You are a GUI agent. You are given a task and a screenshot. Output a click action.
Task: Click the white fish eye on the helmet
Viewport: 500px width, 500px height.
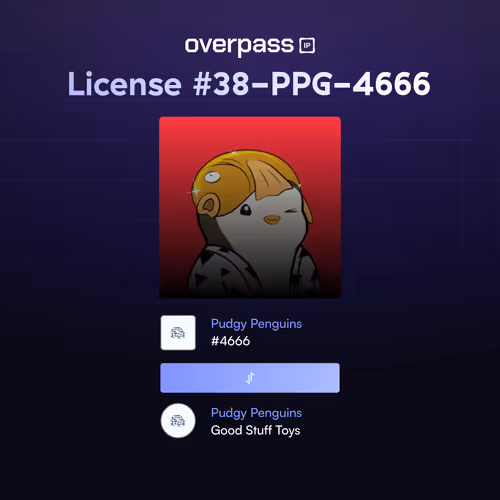(x=212, y=176)
